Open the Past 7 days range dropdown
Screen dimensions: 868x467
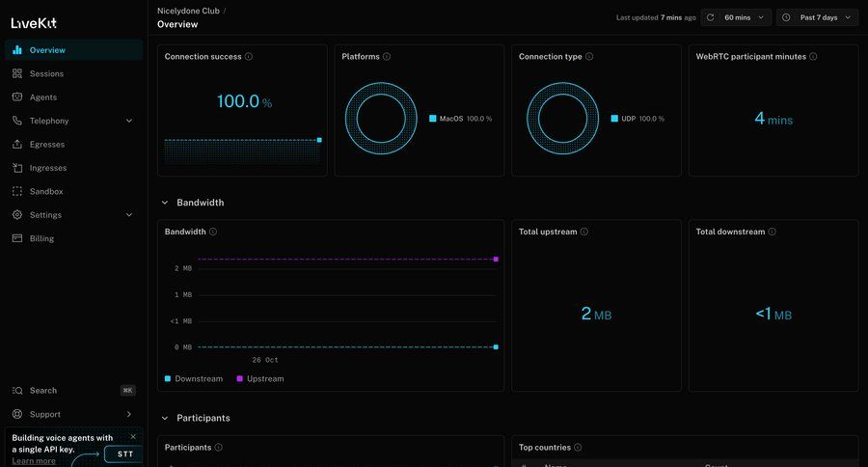coord(818,17)
